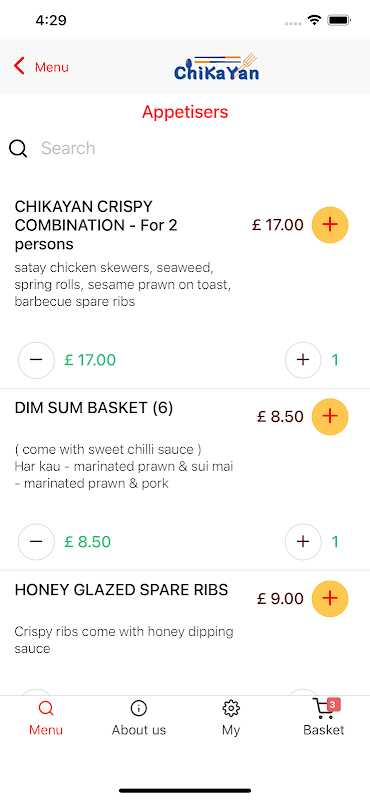Select the Chikayan Crispy Combination item title
Viewport: 370px width, 800px height.
pyautogui.click(x=96, y=225)
